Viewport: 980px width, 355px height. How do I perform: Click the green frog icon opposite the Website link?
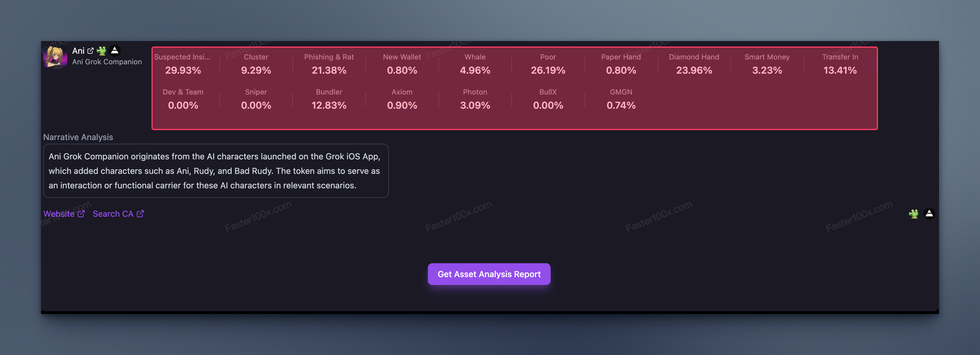913,214
